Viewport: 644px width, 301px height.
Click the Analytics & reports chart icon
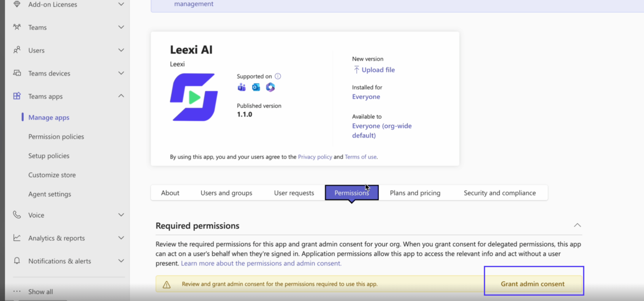click(x=17, y=238)
